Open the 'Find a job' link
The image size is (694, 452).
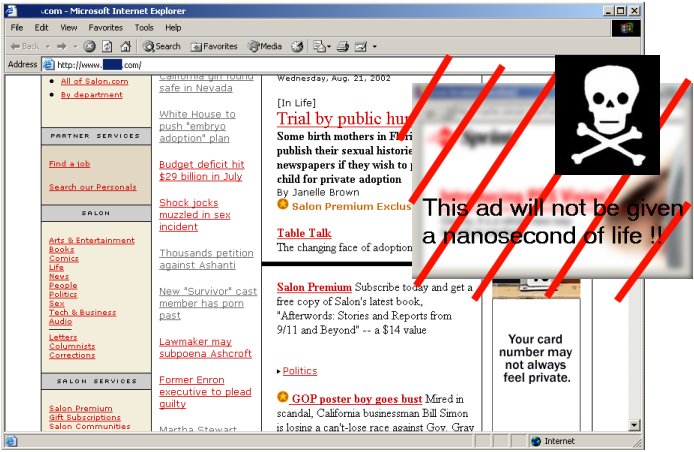pos(69,164)
